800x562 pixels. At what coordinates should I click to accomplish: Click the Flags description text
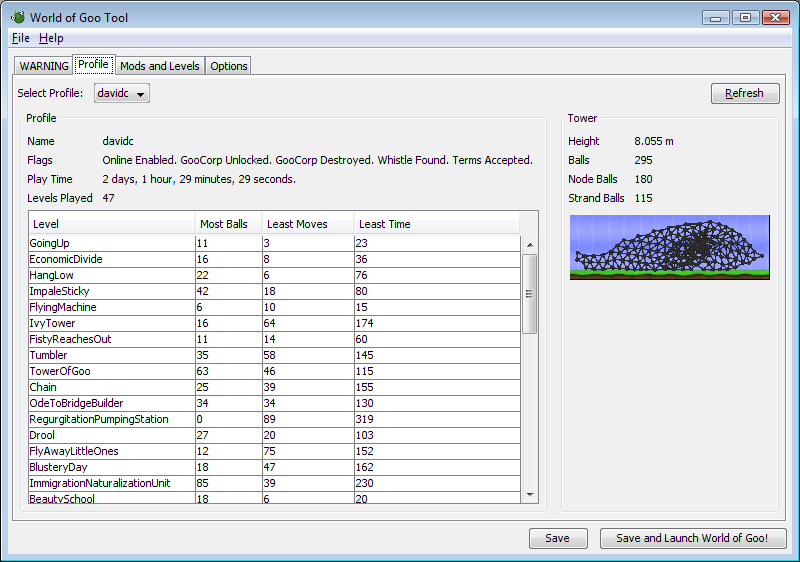coord(317,160)
